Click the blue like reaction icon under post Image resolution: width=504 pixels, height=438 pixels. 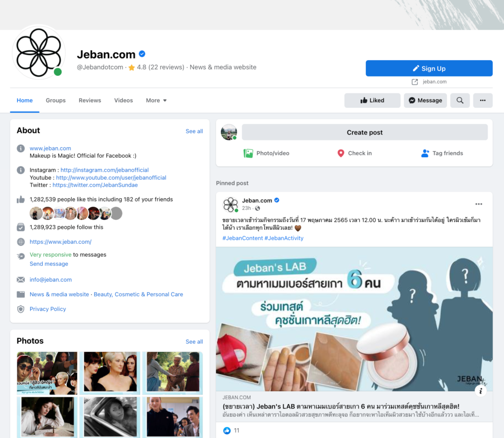227,431
